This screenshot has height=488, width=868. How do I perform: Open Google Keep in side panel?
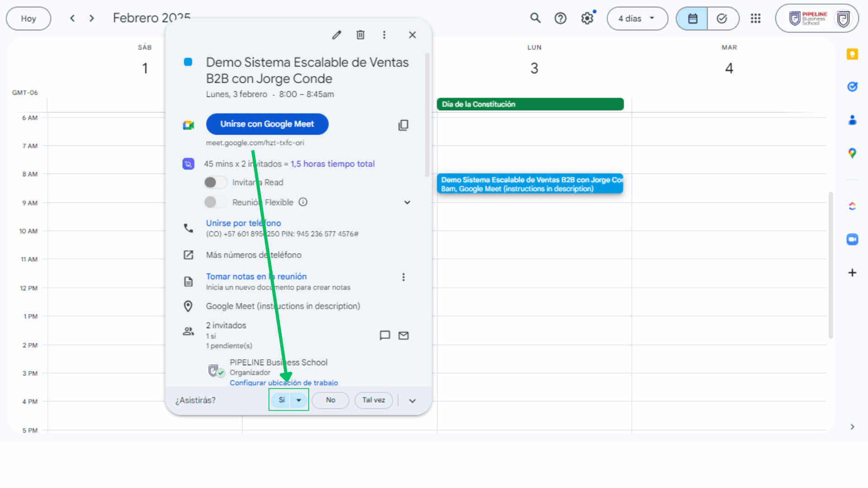pyautogui.click(x=852, y=54)
